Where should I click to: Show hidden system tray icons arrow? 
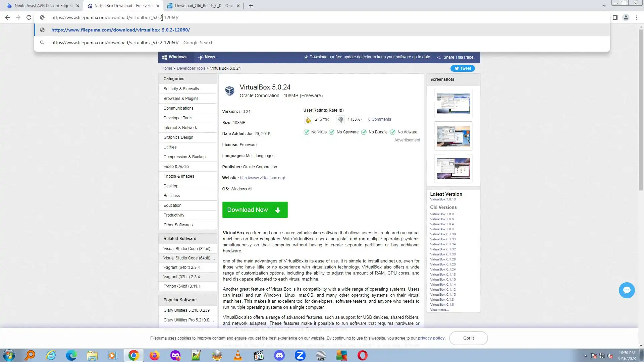point(586,356)
